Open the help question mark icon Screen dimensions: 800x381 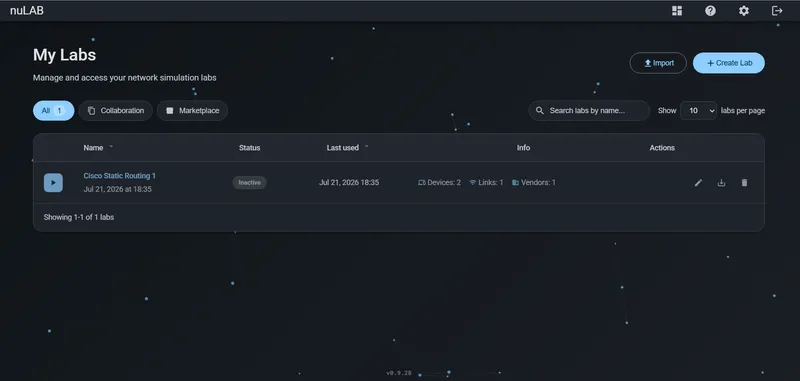[710, 11]
